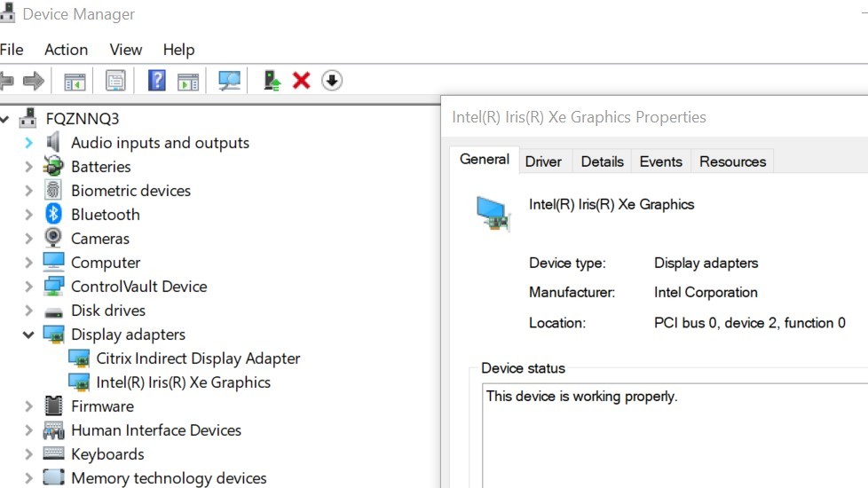Viewport: 868px width, 488px height.
Task: Show/hide console tree toolbar icon
Action: (75, 82)
